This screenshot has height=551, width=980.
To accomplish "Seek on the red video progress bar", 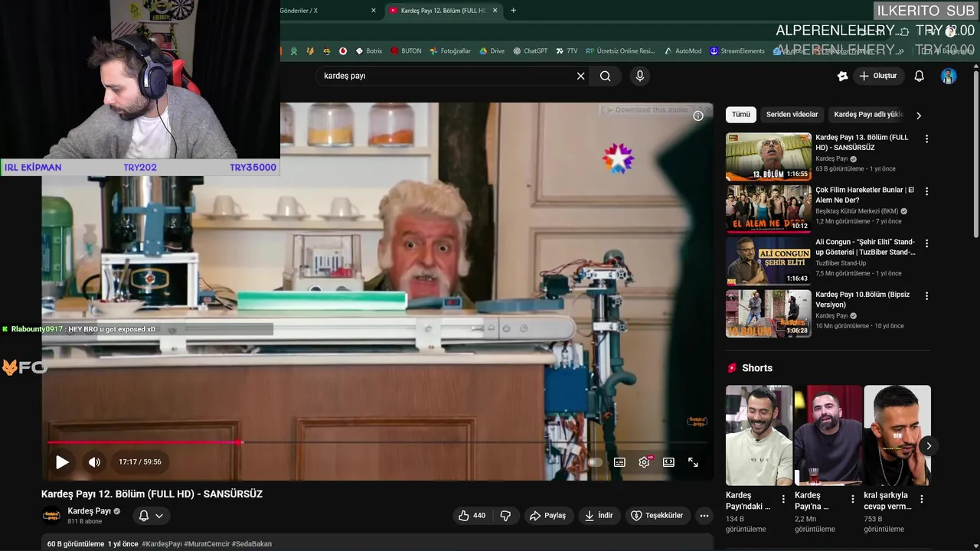I will tap(377, 442).
